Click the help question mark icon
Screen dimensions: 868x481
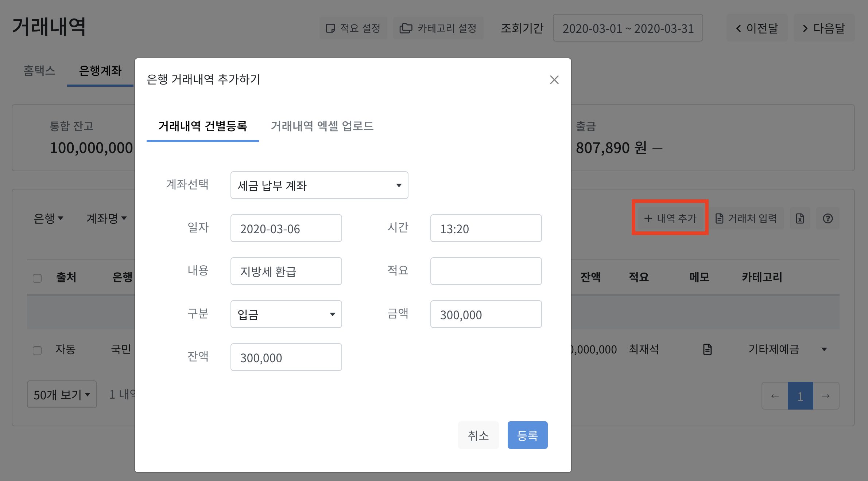pos(828,218)
